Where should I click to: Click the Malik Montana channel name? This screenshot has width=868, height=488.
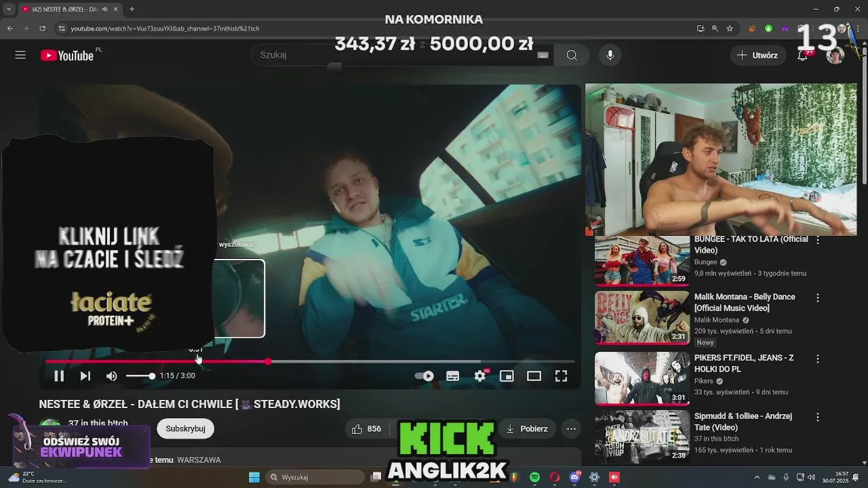(x=717, y=320)
